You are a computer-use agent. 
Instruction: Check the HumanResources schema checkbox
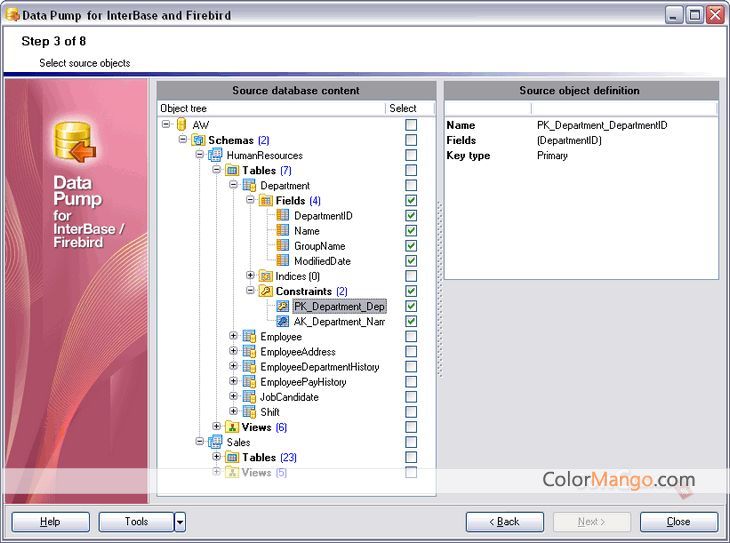(x=411, y=155)
